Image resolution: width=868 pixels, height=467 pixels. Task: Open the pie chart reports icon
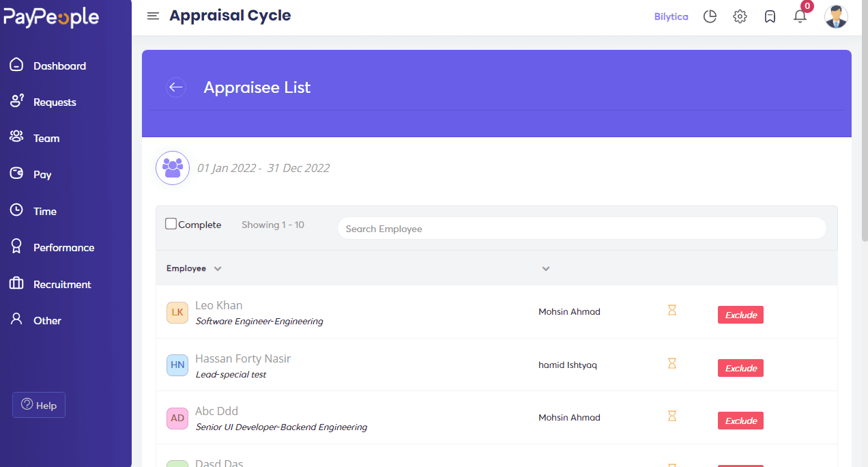tap(710, 16)
